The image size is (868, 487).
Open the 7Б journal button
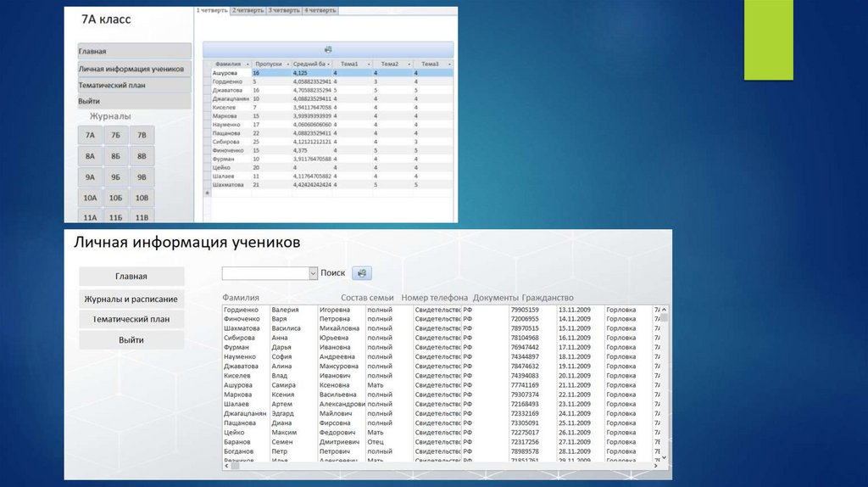[x=115, y=135]
